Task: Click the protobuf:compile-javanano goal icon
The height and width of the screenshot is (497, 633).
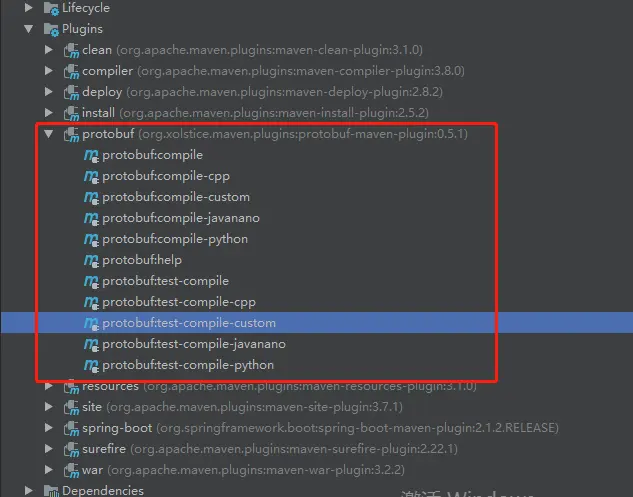Action: (91, 218)
